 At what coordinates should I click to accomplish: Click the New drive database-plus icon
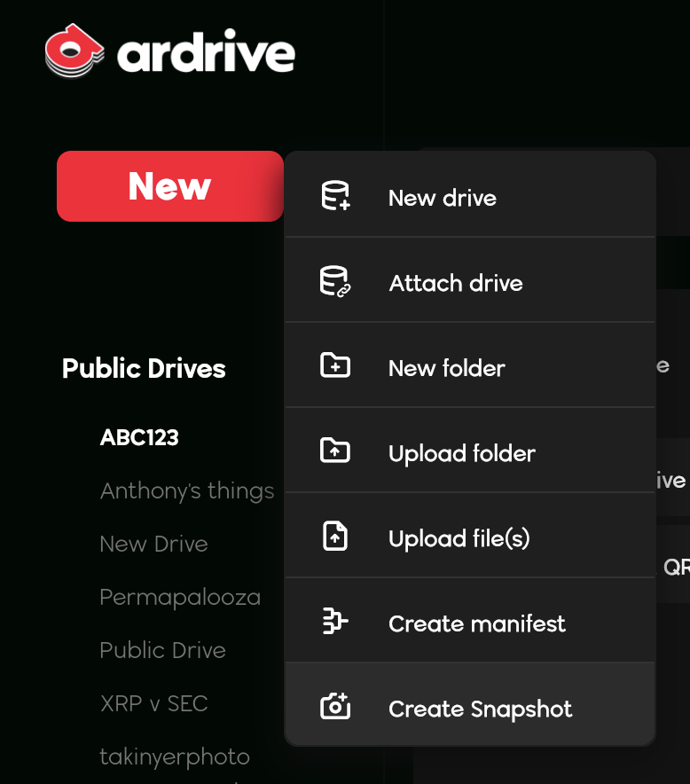coord(335,195)
